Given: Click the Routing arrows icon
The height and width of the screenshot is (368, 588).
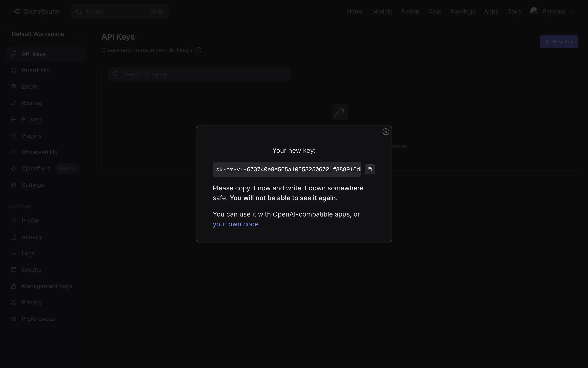Looking at the screenshot, I should (14, 103).
